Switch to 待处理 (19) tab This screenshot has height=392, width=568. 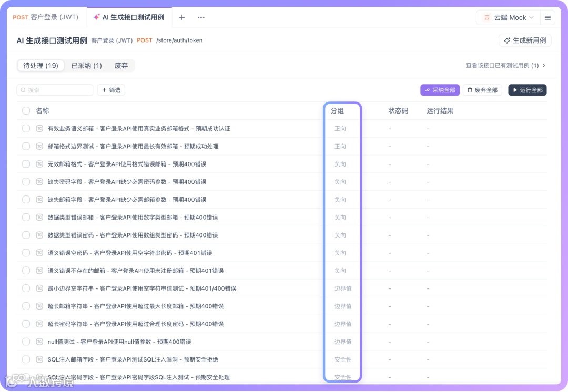tap(40, 66)
